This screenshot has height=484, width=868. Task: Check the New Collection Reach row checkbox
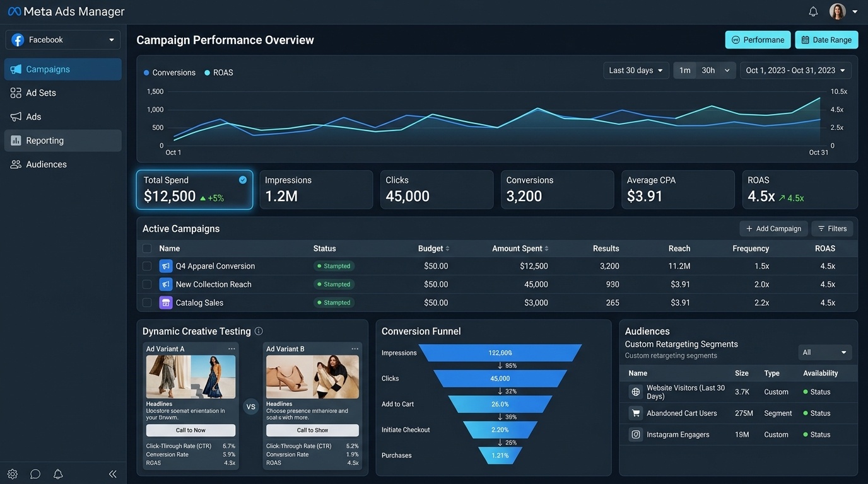click(x=147, y=284)
